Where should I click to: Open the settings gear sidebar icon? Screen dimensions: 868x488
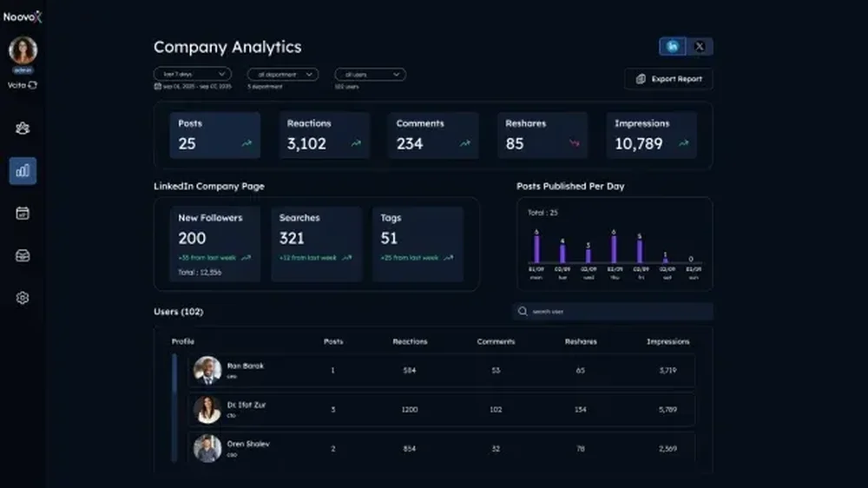point(23,298)
